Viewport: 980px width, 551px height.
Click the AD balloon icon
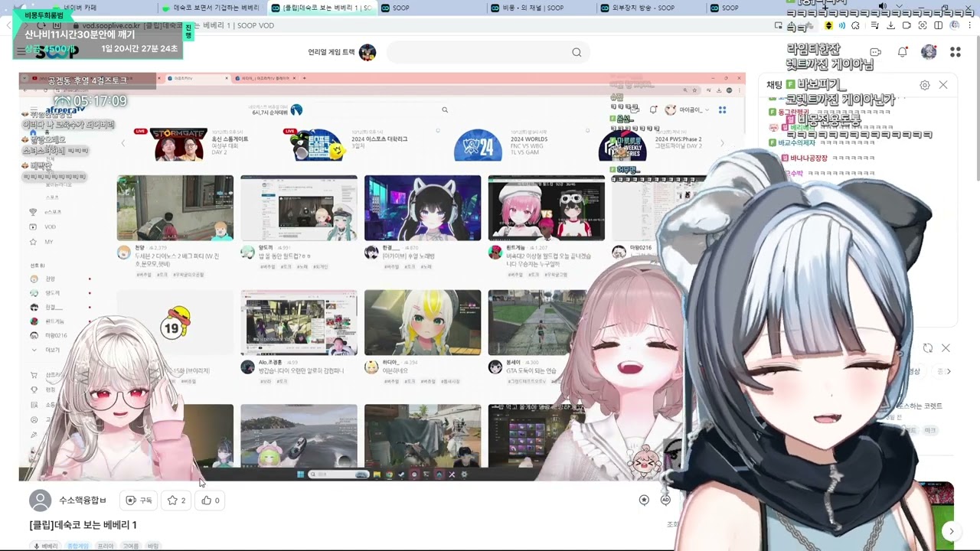point(665,500)
